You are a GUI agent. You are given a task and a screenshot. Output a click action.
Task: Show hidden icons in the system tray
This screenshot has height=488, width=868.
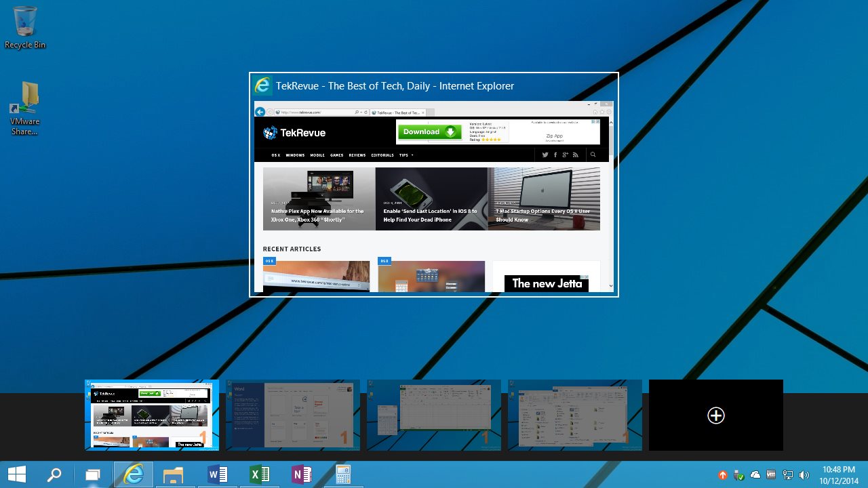pos(722,474)
